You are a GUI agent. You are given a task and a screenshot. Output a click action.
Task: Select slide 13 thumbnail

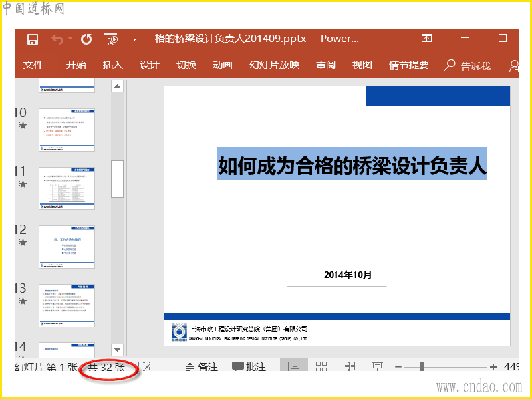pos(67,305)
